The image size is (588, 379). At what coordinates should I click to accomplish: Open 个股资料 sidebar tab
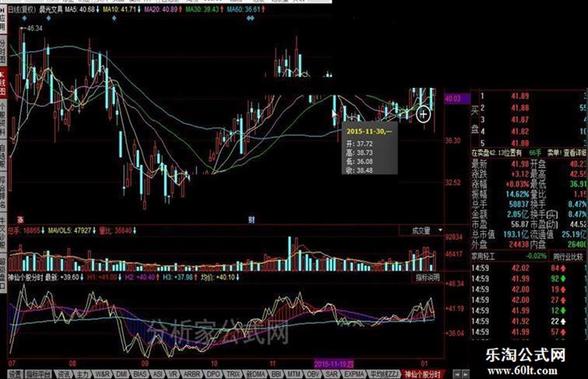pos(2,119)
